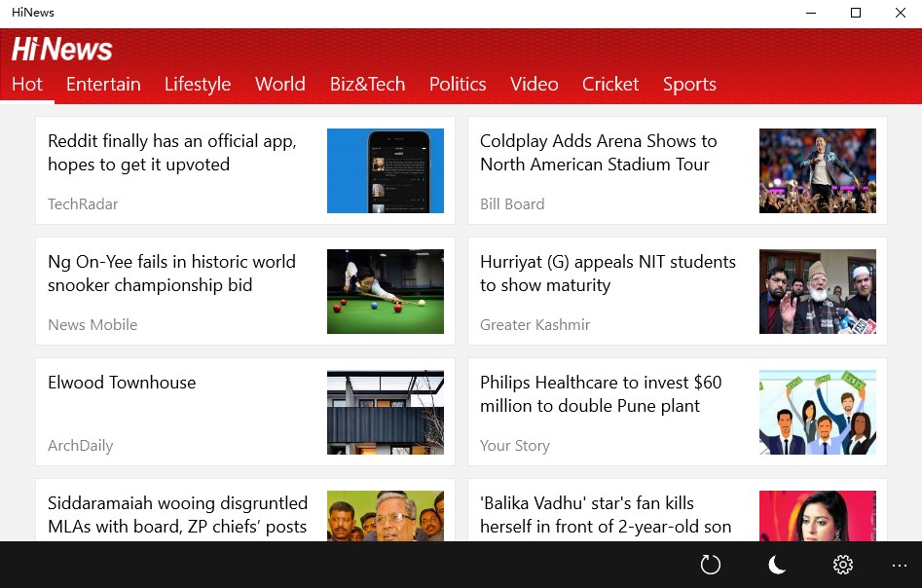Click the ArchDaily source label

click(x=80, y=446)
